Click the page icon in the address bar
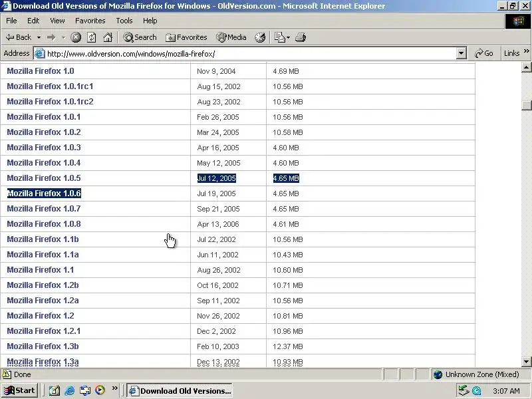This screenshot has width=532, height=399. (40, 53)
